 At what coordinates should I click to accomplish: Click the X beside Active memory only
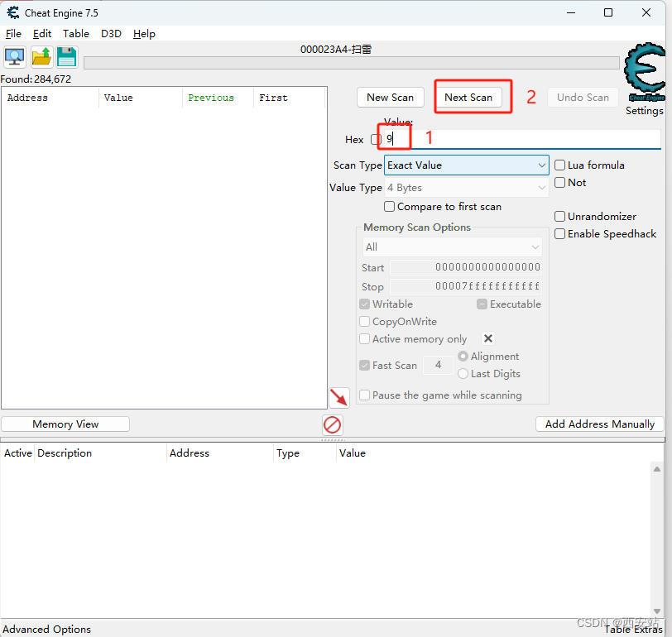tap(488, 338)
